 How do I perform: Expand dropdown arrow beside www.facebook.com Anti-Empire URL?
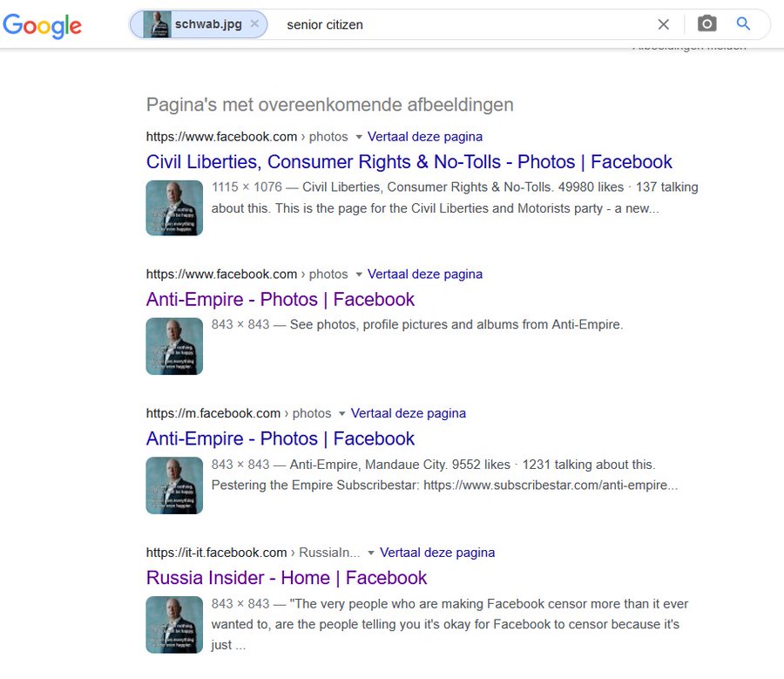tap(359, 275)
